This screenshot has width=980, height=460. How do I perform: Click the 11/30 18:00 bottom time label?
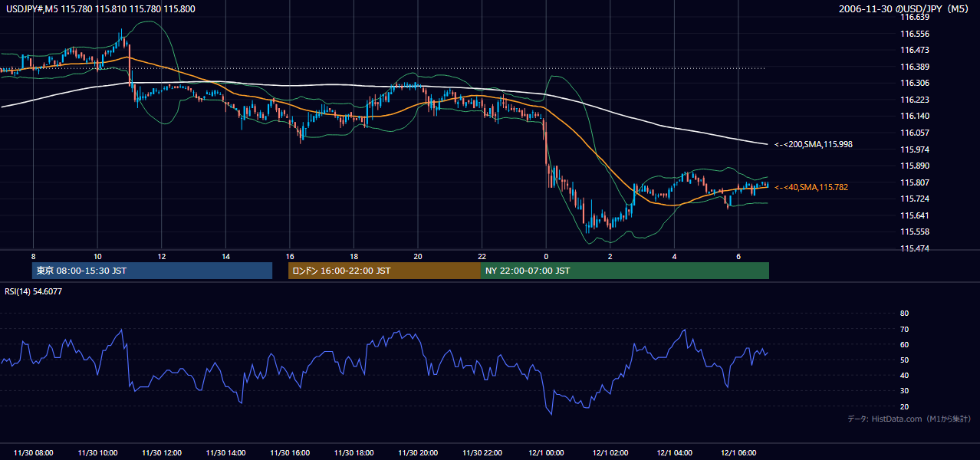[x=354, y=452]
